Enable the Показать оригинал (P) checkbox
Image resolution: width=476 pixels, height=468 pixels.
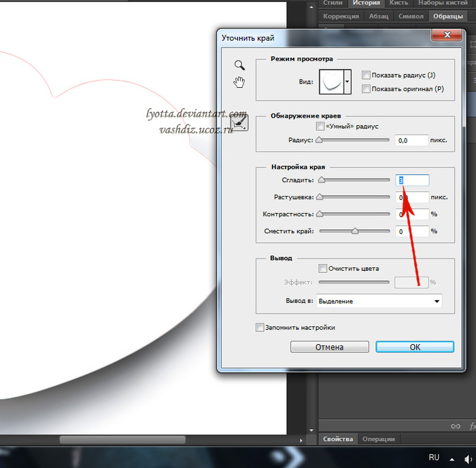pyautogui.click(x=367, y=88)
